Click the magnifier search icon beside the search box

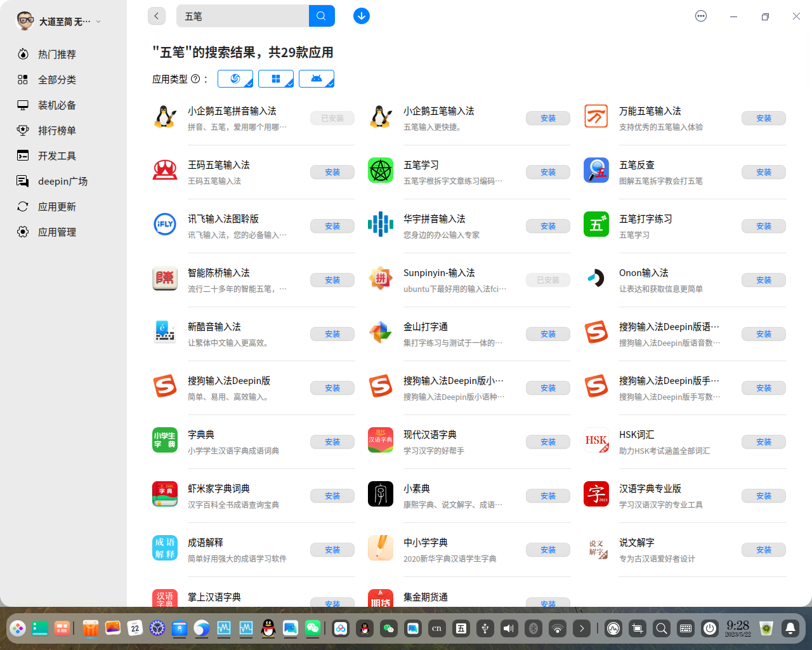click(x=321, y=16)
